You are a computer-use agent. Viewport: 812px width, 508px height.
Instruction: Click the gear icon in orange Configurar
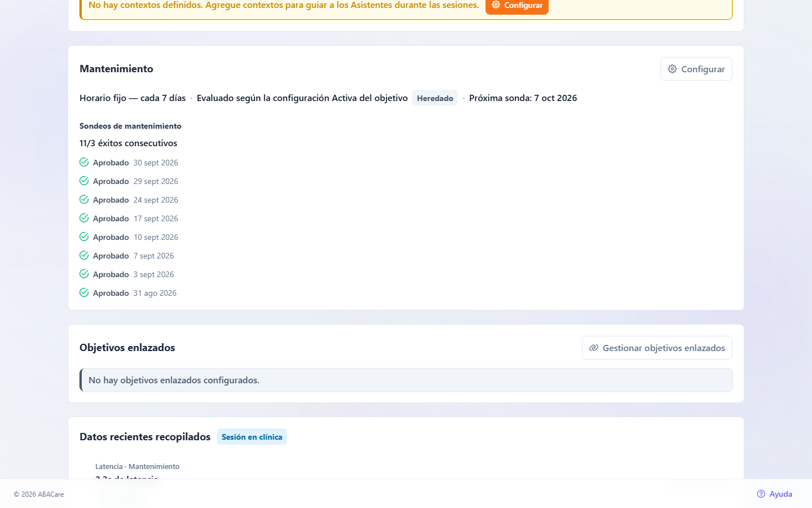click(496, 5)
